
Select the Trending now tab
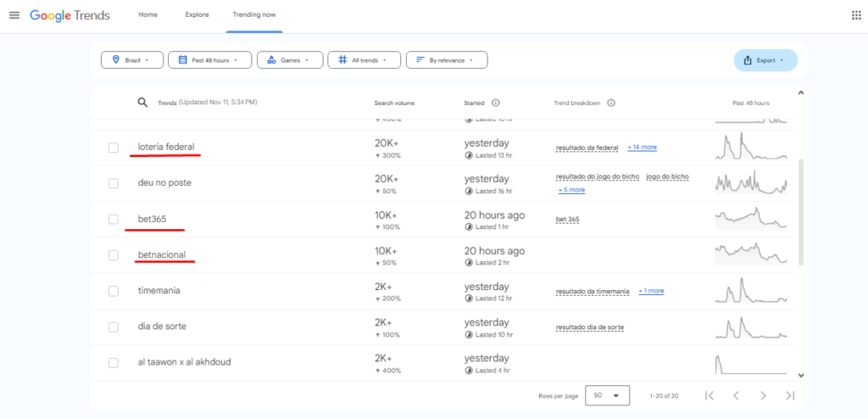point(254,15)
